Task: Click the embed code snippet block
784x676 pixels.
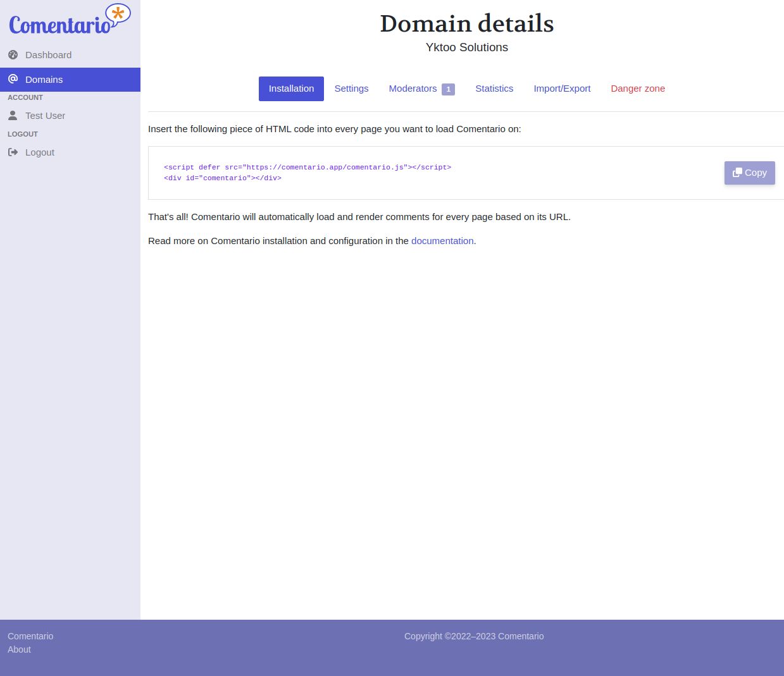Action: (x=308, y=173)
